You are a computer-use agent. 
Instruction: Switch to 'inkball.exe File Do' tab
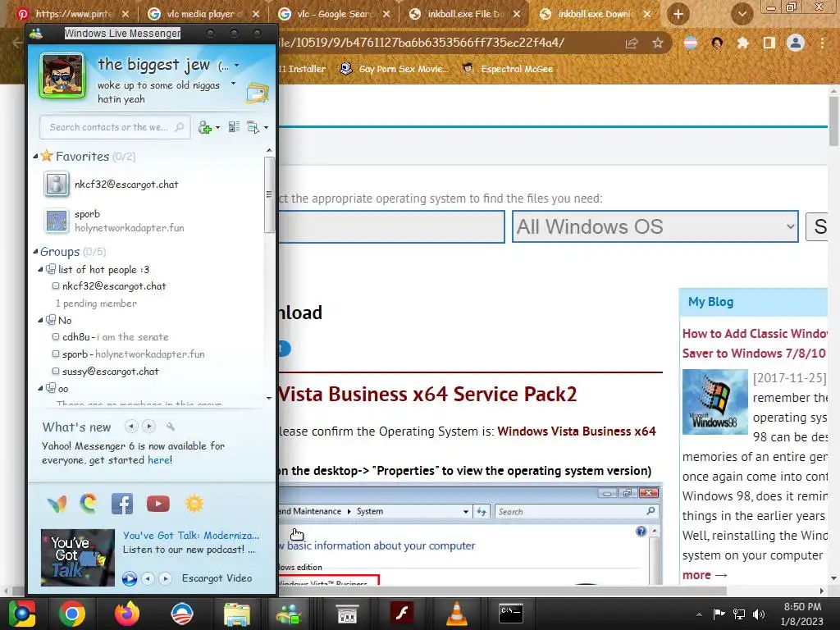click(x=465, y=14)
